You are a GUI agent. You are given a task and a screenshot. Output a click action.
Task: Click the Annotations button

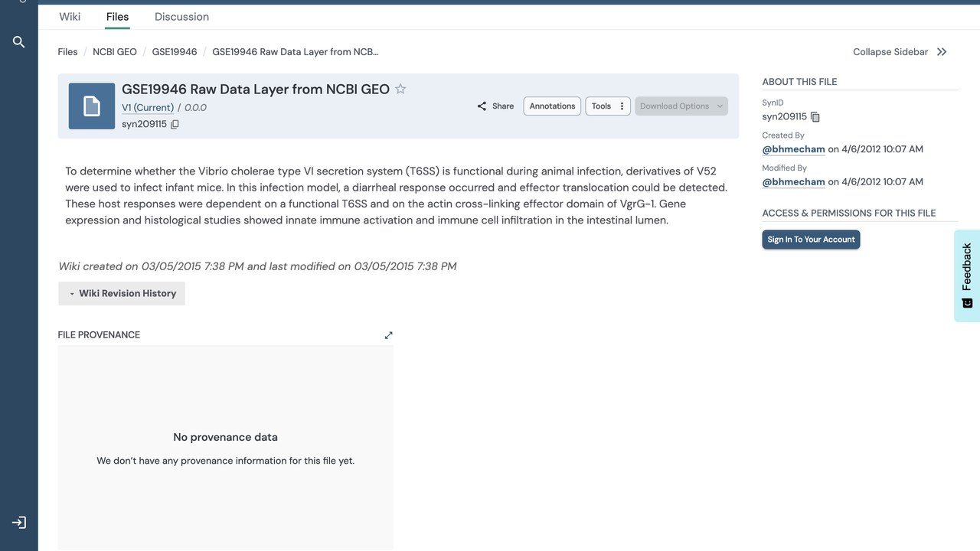pyautogui.click(x=552, y=106)
